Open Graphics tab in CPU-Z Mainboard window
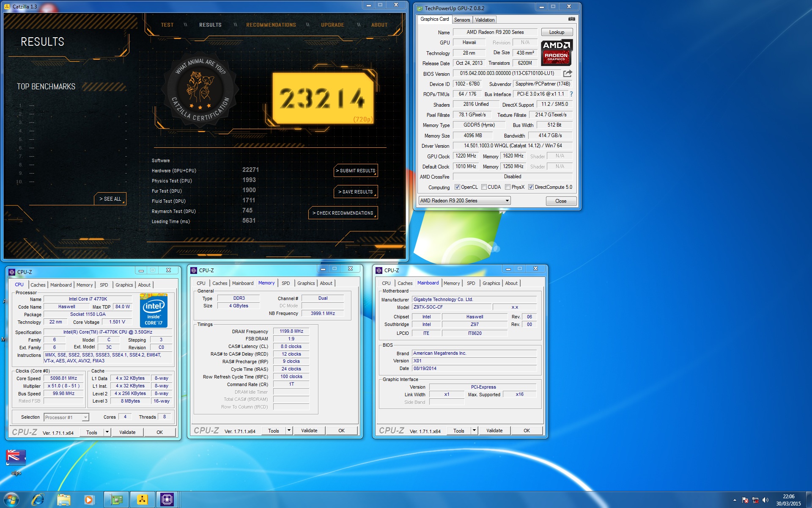Image resolution: width=812 pixels, height=508 pixels. click(x=491, y=283)
